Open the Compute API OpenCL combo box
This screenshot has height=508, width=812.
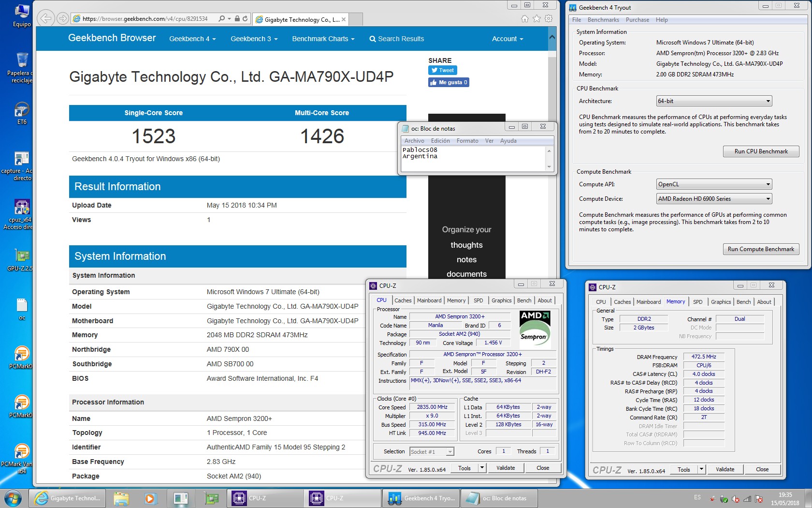[x=714, y=184]
